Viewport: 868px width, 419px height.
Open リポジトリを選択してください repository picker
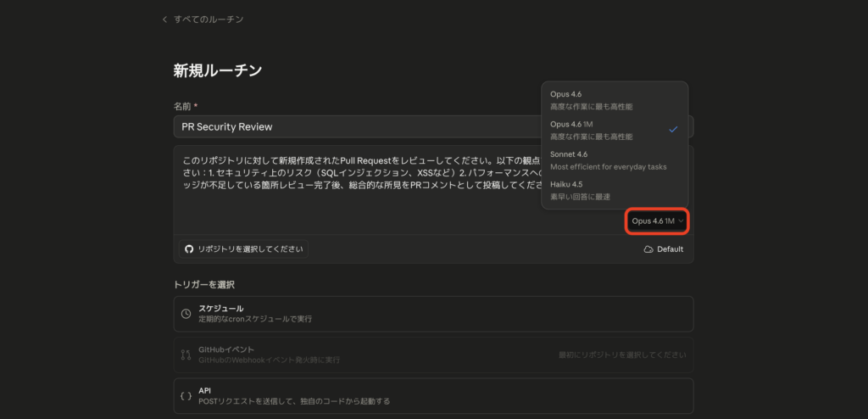coord(243,249)
